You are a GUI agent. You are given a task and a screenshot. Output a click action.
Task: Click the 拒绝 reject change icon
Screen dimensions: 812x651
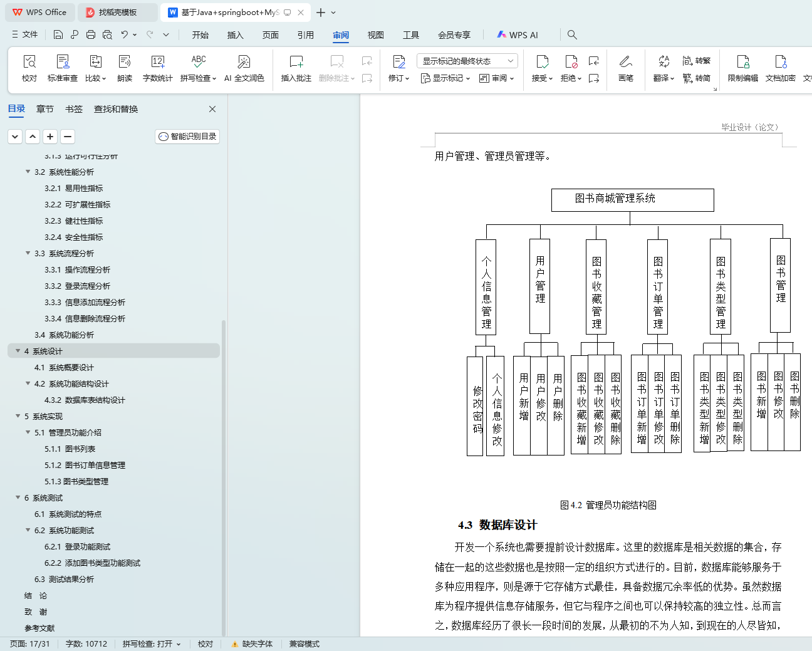[x=571, y=61]
